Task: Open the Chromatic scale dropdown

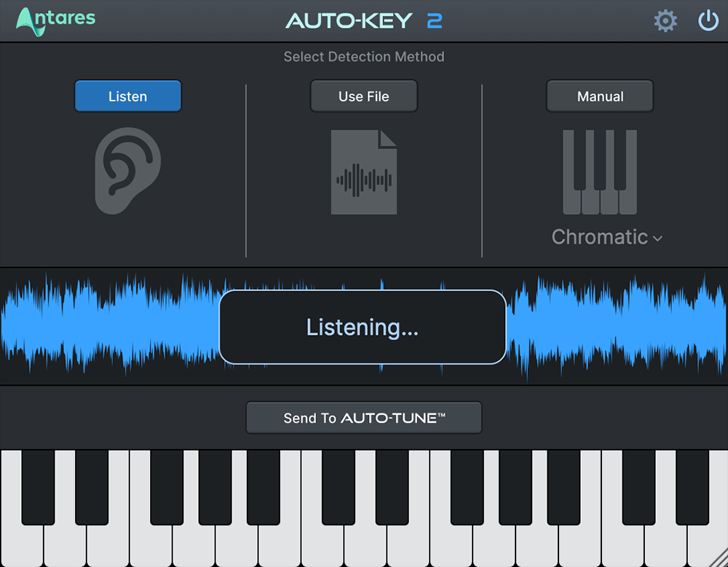Action: pyautogui.click(x=601, y=237)
